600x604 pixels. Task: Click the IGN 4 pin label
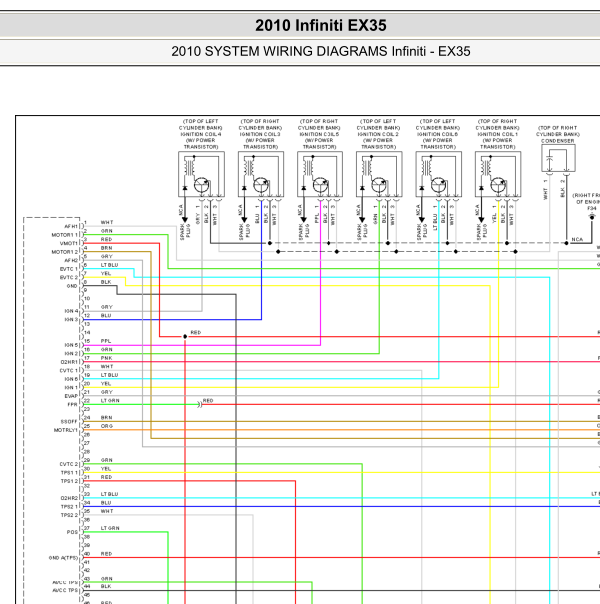(x=71, y=311)
